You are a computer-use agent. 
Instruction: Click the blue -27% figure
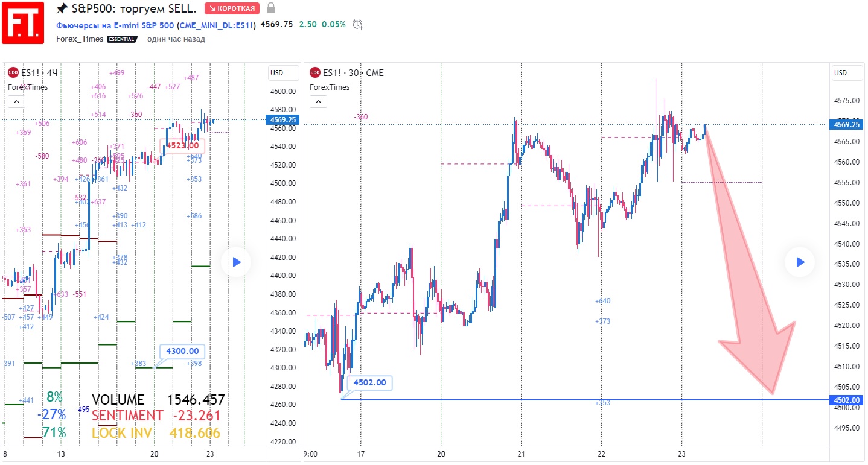click(51, 415)
